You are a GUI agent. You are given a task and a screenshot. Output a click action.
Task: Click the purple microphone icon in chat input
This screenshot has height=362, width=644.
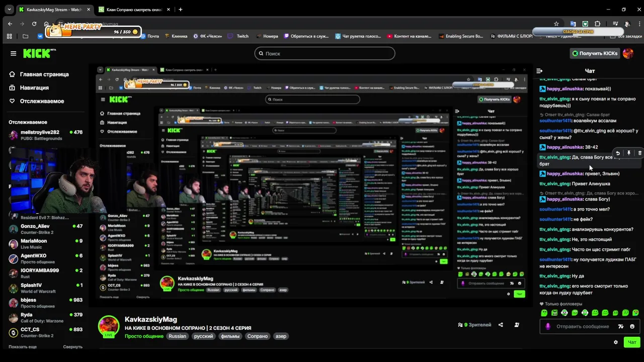click(548, 326)
